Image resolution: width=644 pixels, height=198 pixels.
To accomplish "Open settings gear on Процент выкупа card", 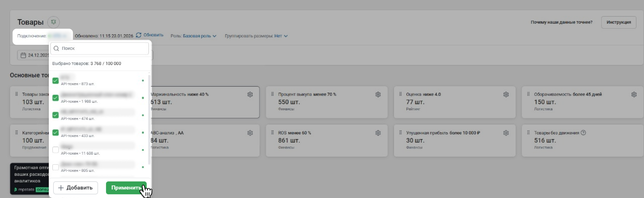I will 378,94.
